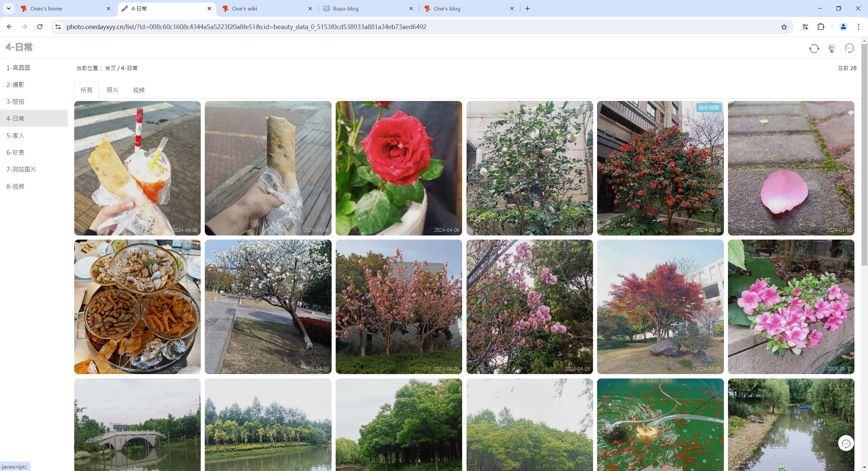Image resolution: width=868 pixels, height=471 pixels.
Task: Open the QR code extension icon
Action: [805, 27]
